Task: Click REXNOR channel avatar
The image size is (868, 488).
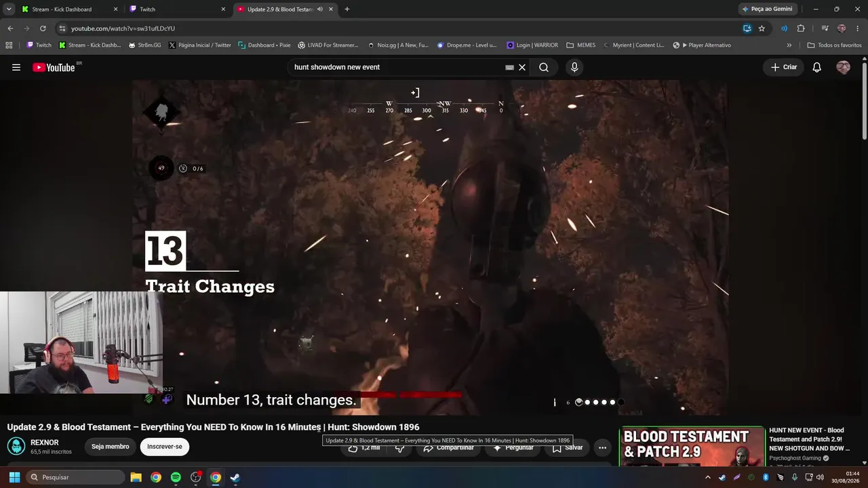Action: tap(16, 446)
